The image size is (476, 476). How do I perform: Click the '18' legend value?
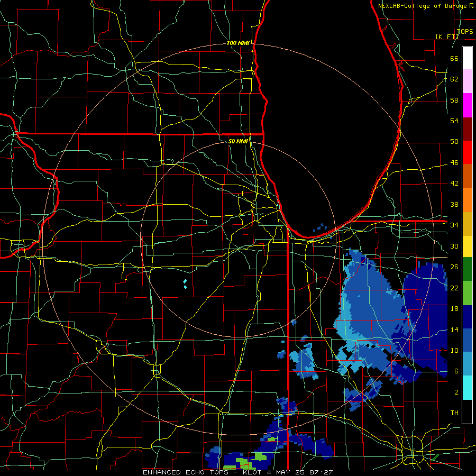(x=454, y=309)
